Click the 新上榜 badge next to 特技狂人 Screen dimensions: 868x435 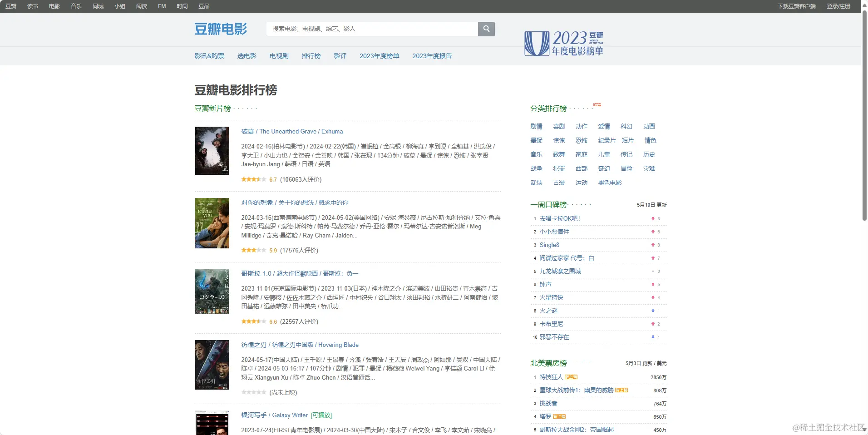(572, 377)
